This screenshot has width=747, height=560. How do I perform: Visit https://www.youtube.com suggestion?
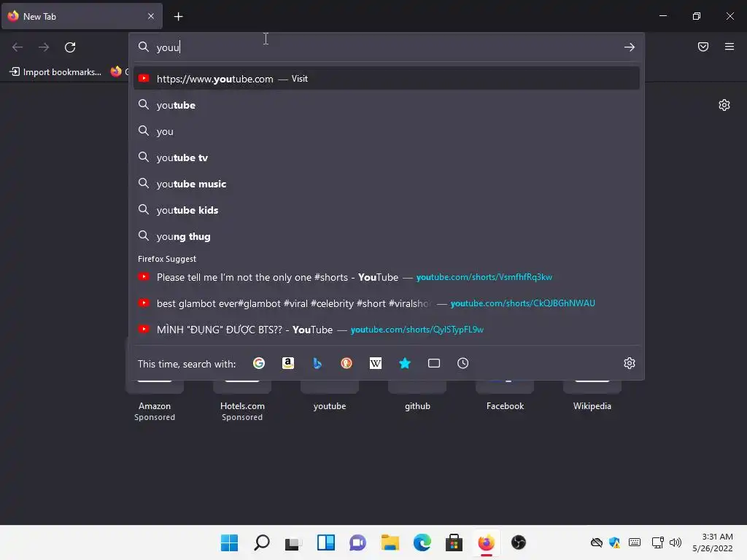click(387, 79)
